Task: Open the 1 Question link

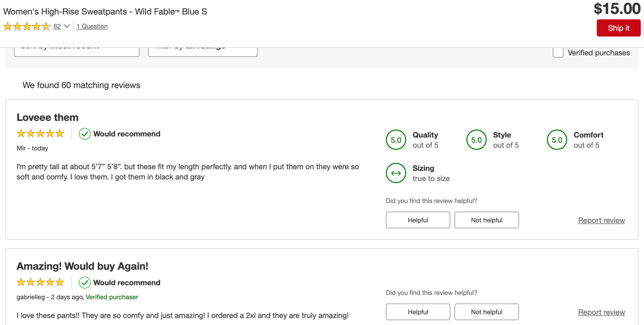Action: 92,26
